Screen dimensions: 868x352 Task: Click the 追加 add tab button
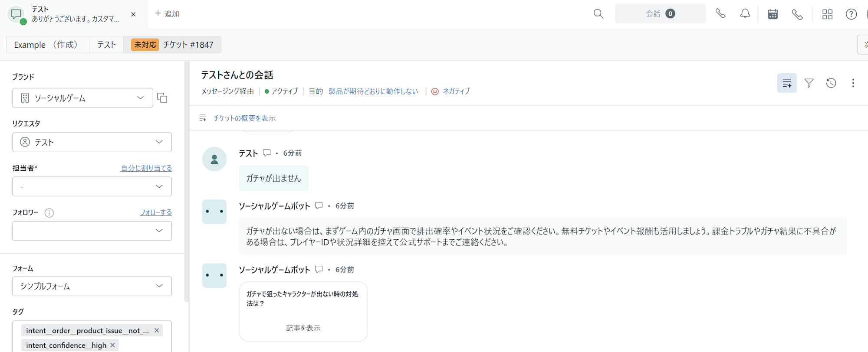[167, 14]
